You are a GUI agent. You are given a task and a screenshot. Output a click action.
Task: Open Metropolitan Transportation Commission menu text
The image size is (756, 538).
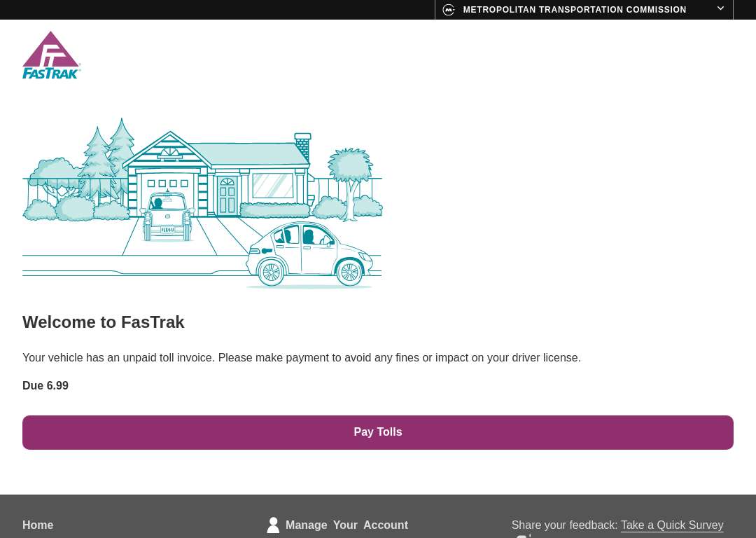pos(574,10)
